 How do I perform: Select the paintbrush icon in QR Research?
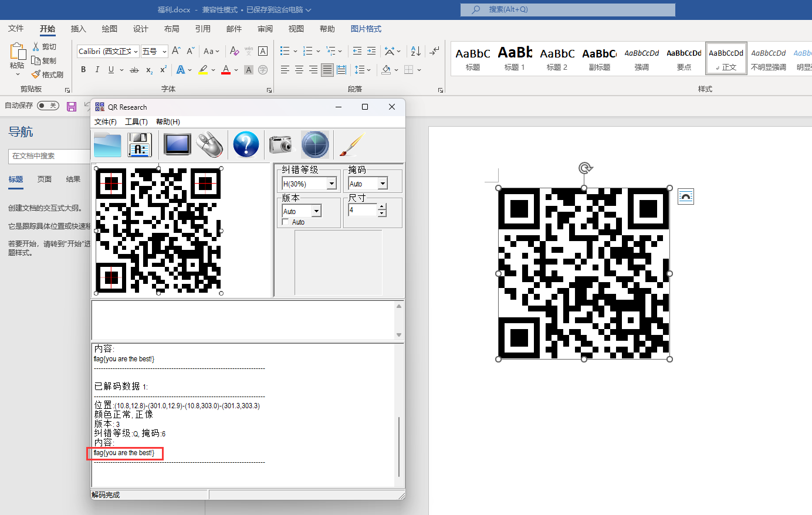[x=352, y=144]
